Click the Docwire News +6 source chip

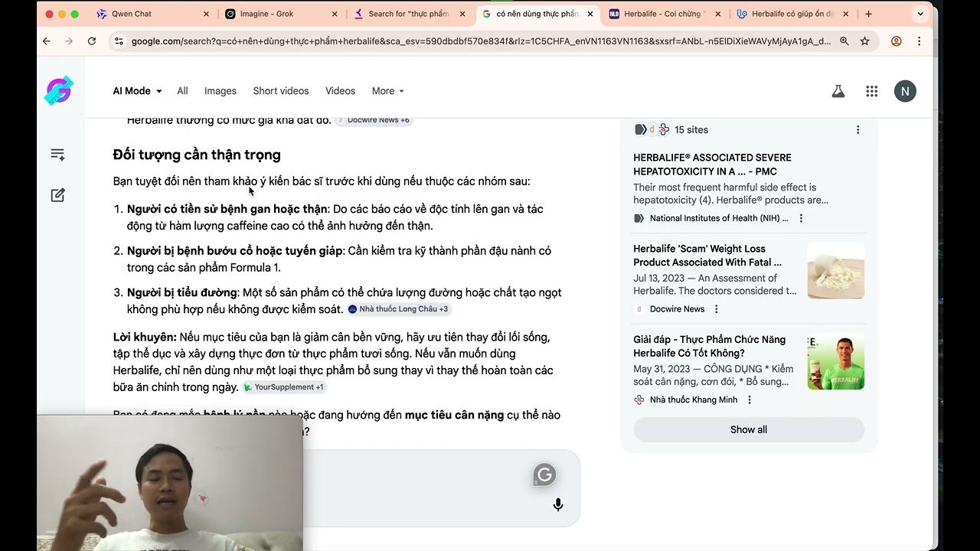(374, 120)
